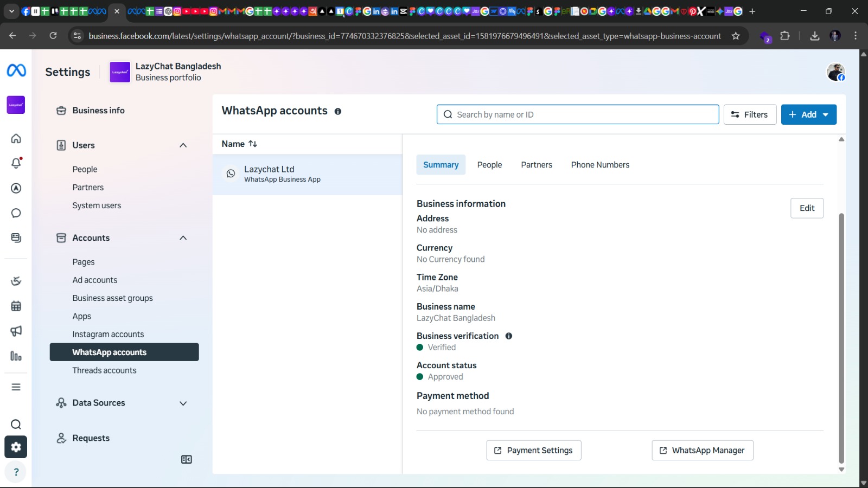Image resolution: width=868 pixels, height=488 pixels.
Task: Open the Home icon in left rail
Action: click(16, 138)
